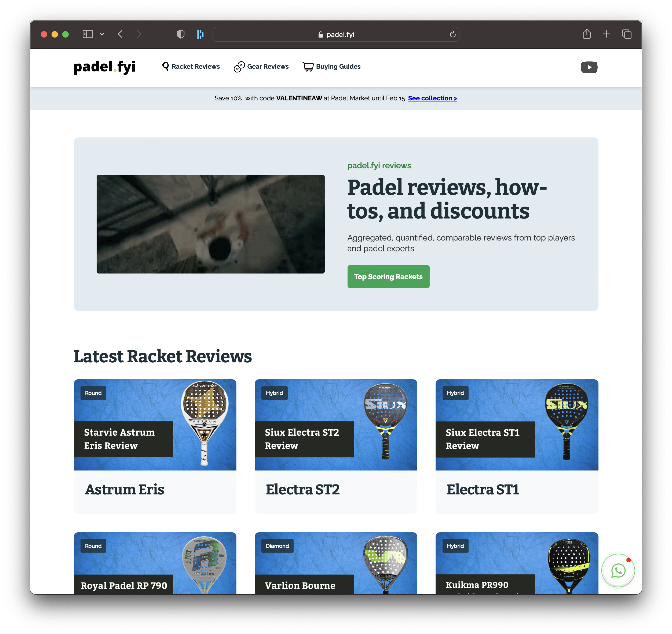Click the Round tag on Royal Padel card
The width and height of the screenshot is (672, 634).
93,546
